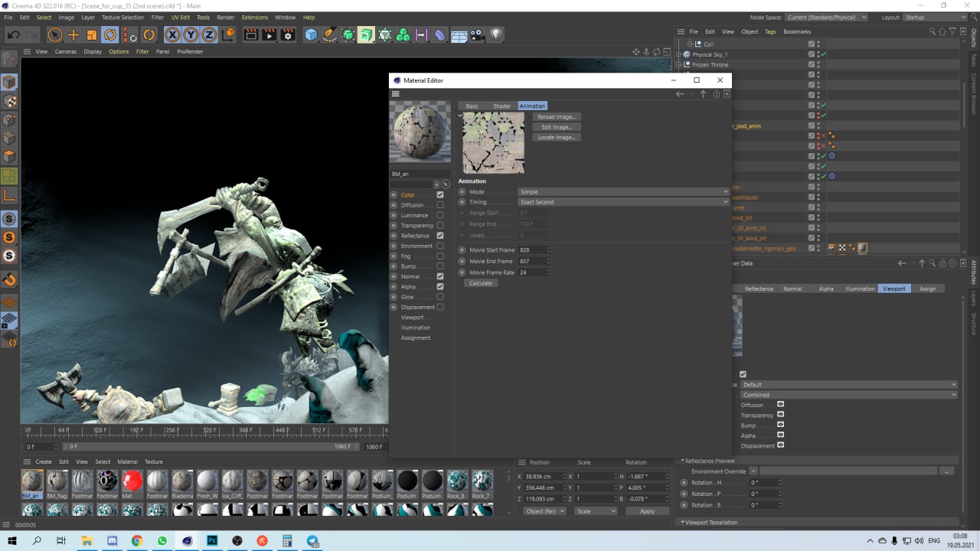This screenshot has height=551, width=980.
Task: Switch to the Shader tab
Action: coord(501,106)
